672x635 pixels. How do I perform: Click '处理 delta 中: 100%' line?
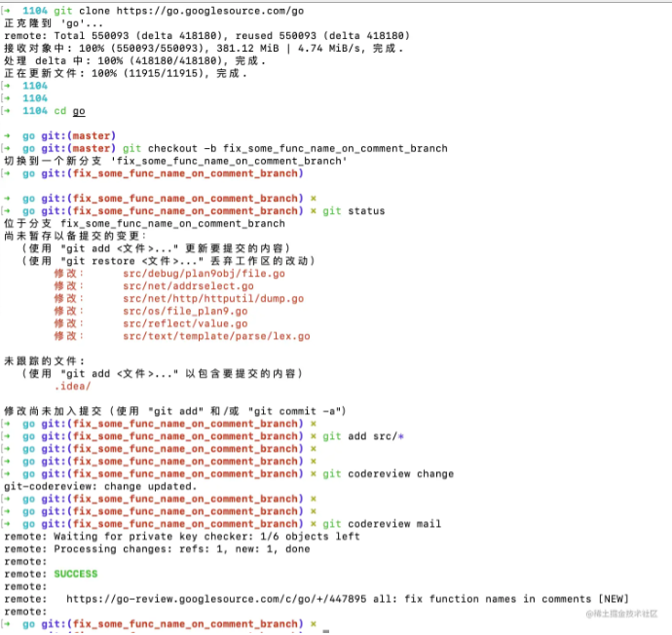135,60
